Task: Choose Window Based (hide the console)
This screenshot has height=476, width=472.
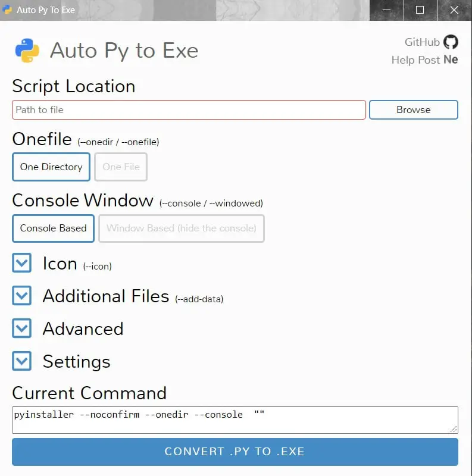Action: tap(182, 228)
